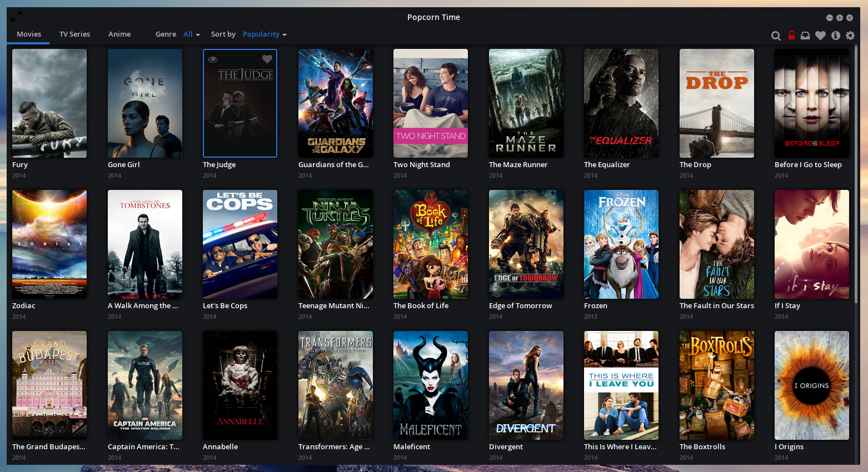Toggle the favorite heart on The Judge poster
The height and width of the screenshot is (472, 868).
(267, 59)
